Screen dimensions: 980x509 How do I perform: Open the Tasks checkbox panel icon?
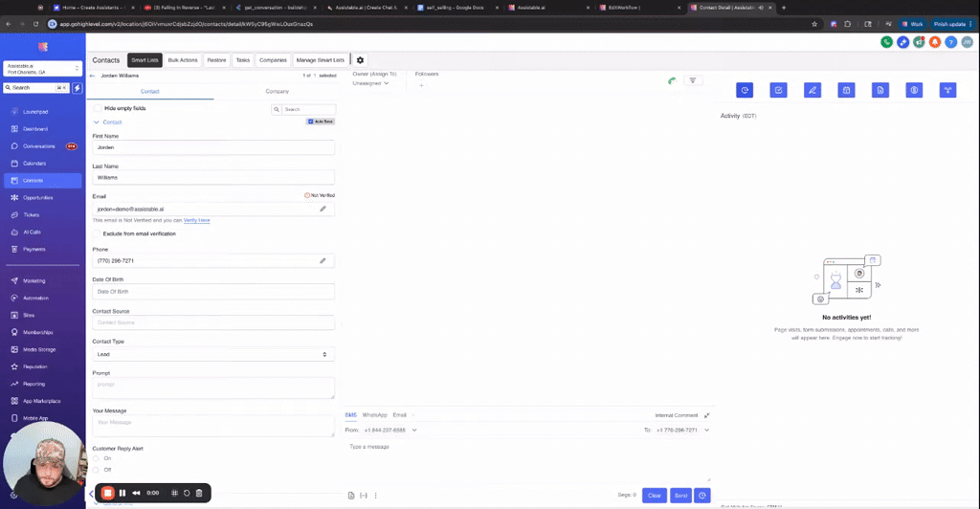point(778,90)
